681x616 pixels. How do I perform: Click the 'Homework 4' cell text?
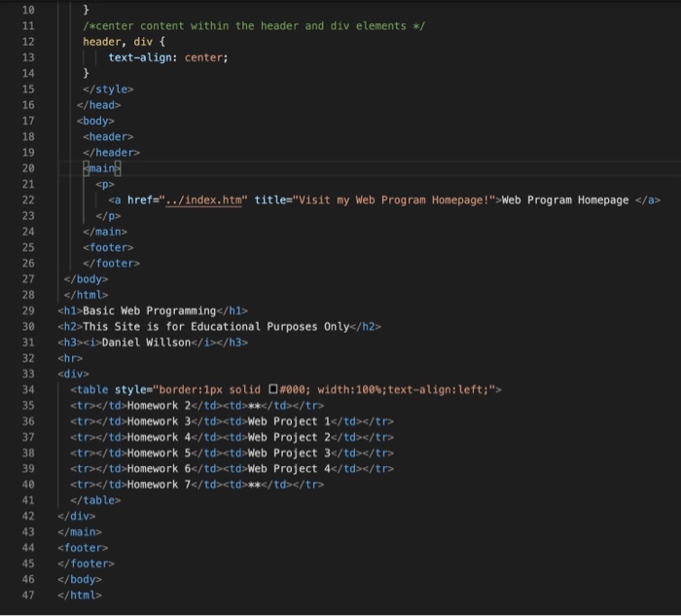[x=159, y=437]
